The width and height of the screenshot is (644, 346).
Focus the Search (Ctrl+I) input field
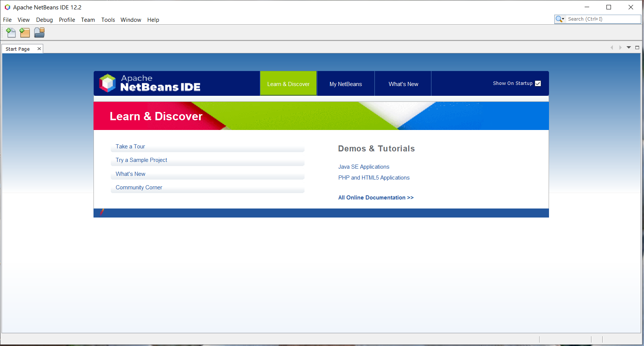[603, 19]
